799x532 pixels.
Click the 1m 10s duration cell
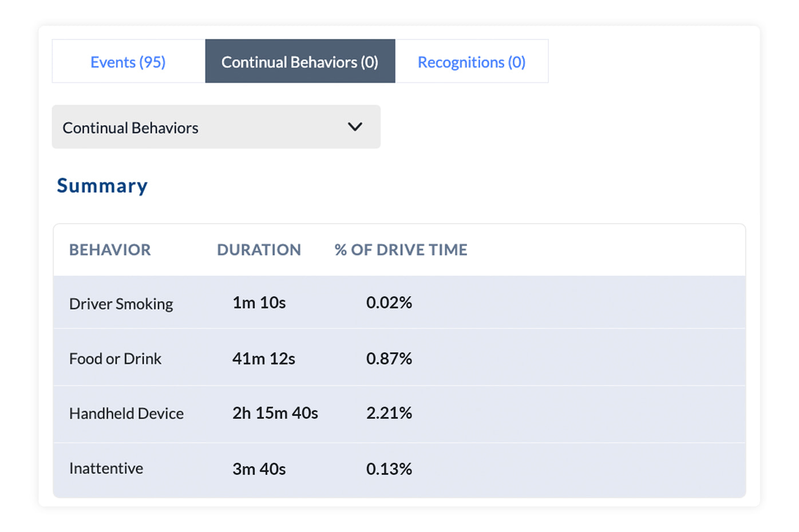259,303
